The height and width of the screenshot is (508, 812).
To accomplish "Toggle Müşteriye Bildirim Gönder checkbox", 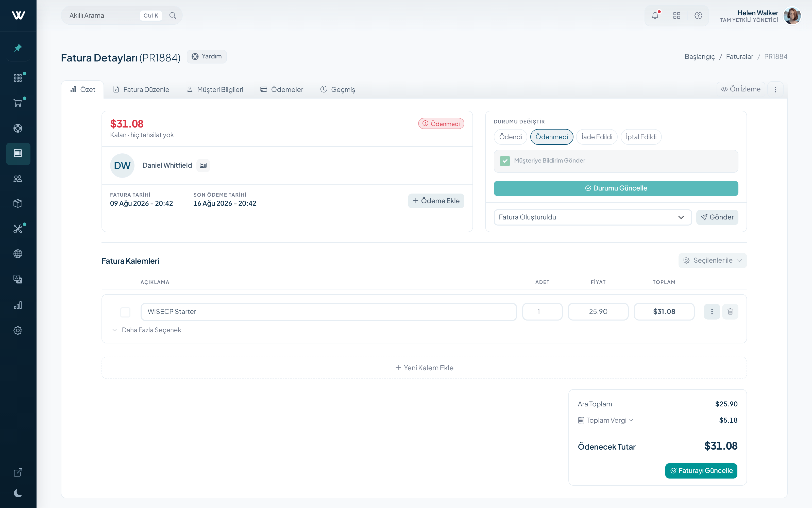I will click(x=505, y=161).
